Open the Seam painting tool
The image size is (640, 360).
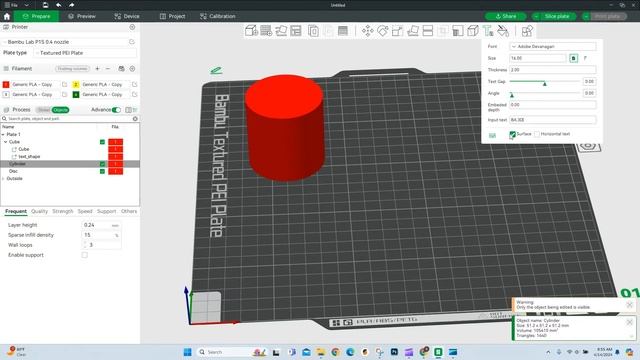pyautogui.click(x=473, y=31)
